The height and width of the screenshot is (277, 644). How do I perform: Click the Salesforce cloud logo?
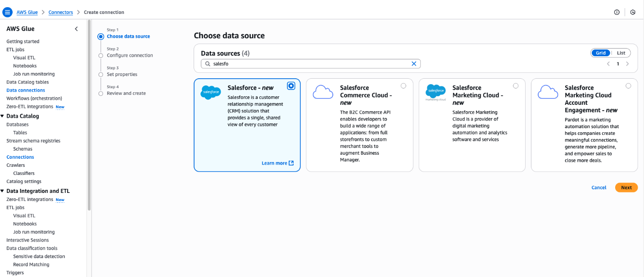[211, 92]
